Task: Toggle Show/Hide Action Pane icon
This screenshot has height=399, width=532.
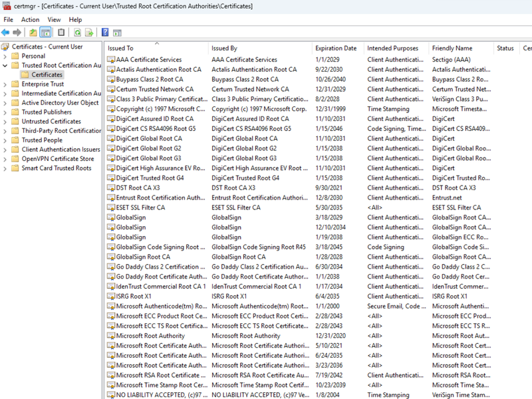Action: pos(117,33)
